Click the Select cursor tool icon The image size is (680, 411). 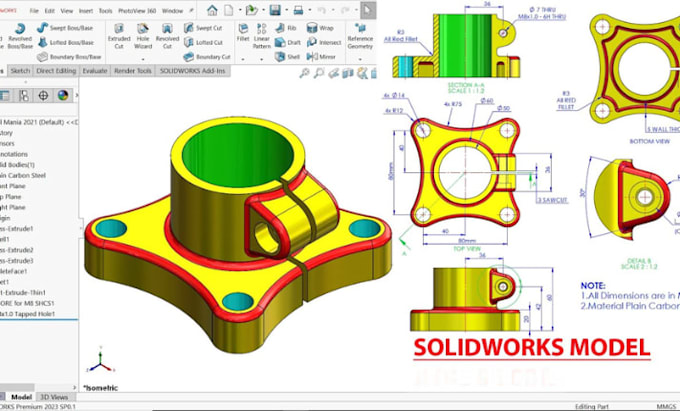368,10
